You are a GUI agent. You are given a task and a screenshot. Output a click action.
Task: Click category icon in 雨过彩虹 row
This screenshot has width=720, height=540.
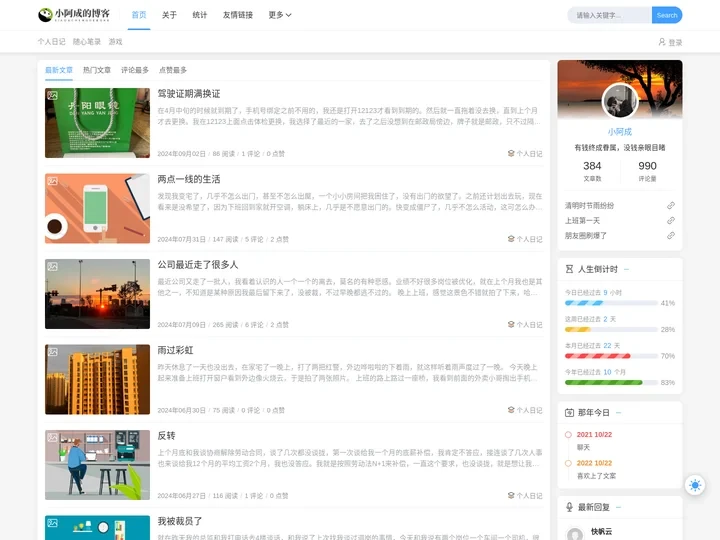511,410
